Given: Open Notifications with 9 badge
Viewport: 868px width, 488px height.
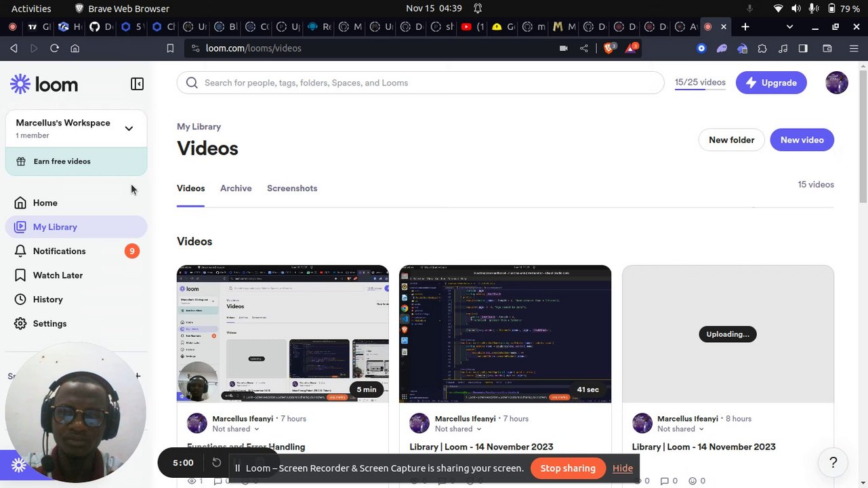Looking at the screenshot, I should 76,251.
